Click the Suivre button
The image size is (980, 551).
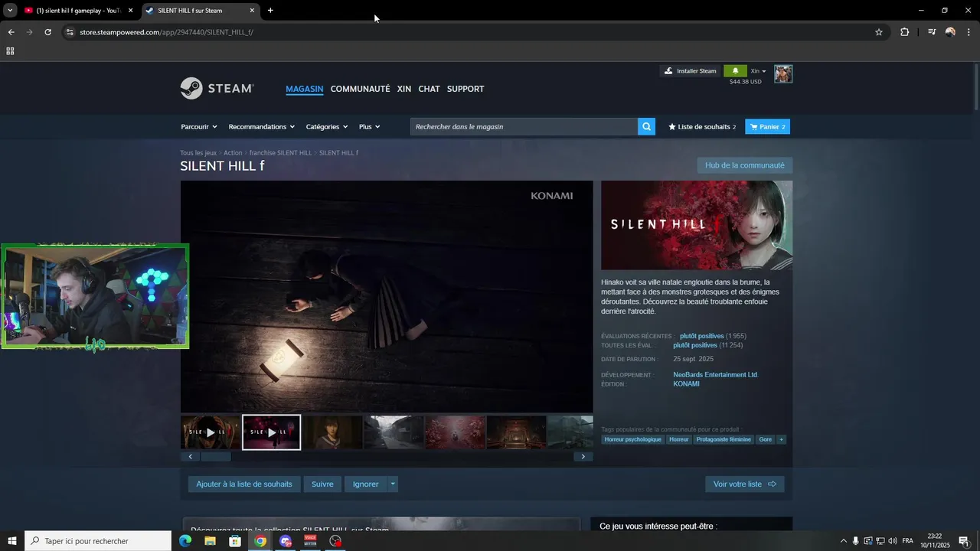322,484
